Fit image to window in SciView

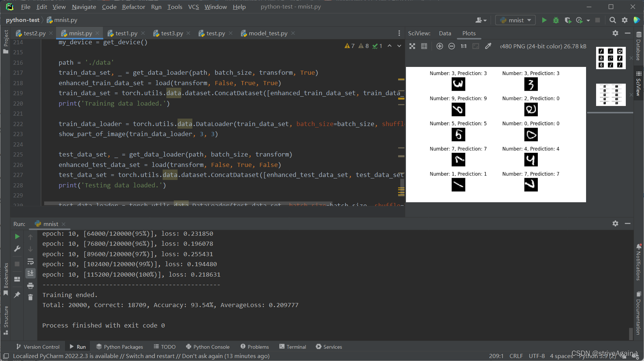pos(412,46)
